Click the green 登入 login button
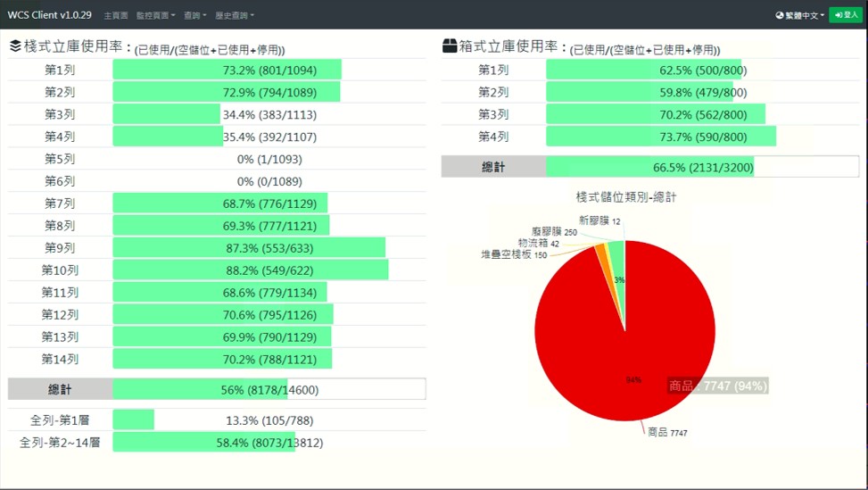Viewport: 868px width, 490px height. pyautogui.click(x=846, y=15)
